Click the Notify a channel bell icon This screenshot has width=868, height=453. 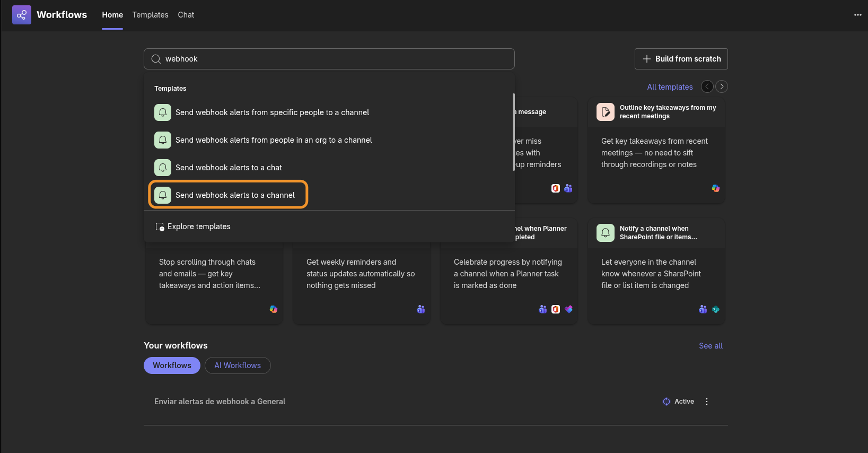(606, 233)
